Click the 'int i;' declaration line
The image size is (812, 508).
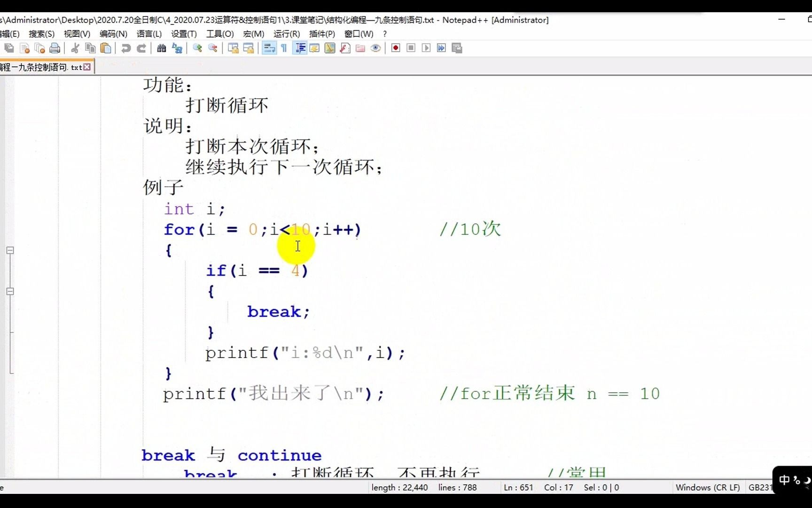(195, 209)
